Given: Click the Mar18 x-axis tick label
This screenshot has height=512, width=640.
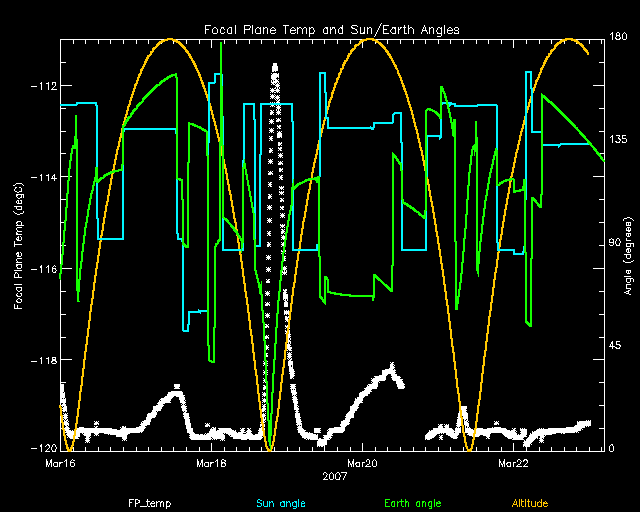Looking at the screenshot, I should point(211,463).
